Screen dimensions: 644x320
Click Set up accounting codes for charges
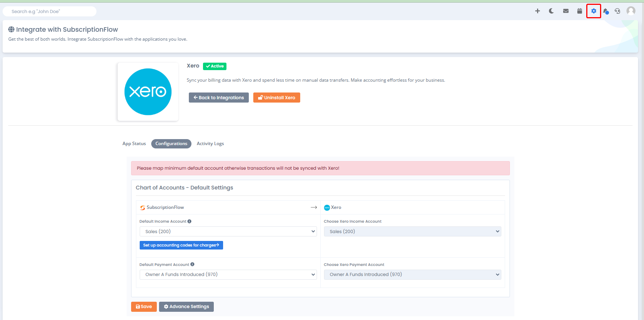(x=181, y=245)
